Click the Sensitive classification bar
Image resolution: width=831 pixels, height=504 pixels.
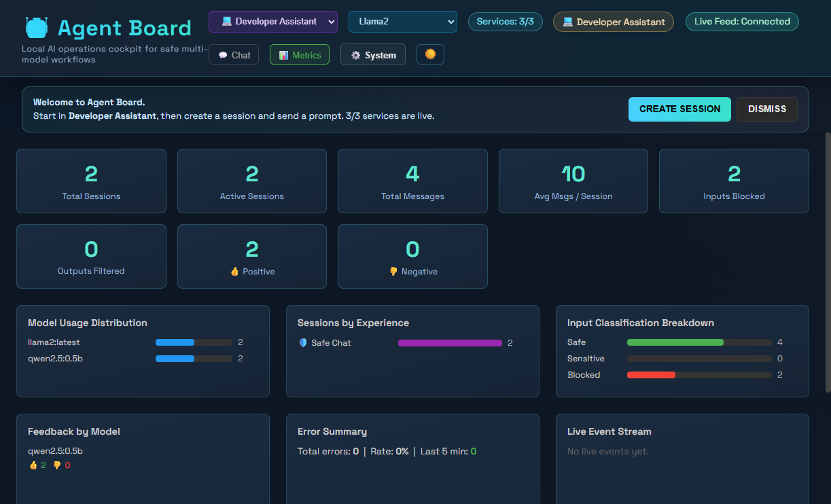click(699, 359)
